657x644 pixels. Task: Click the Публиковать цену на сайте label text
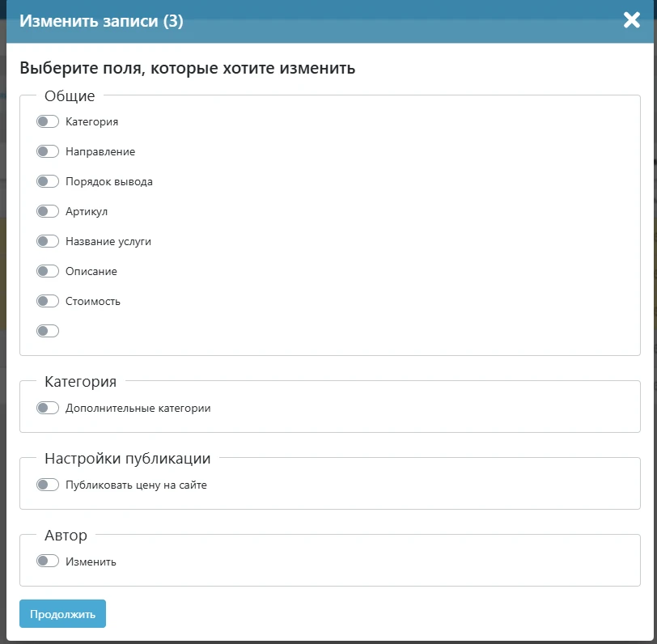pyautogui.click(x=136, y=485)
